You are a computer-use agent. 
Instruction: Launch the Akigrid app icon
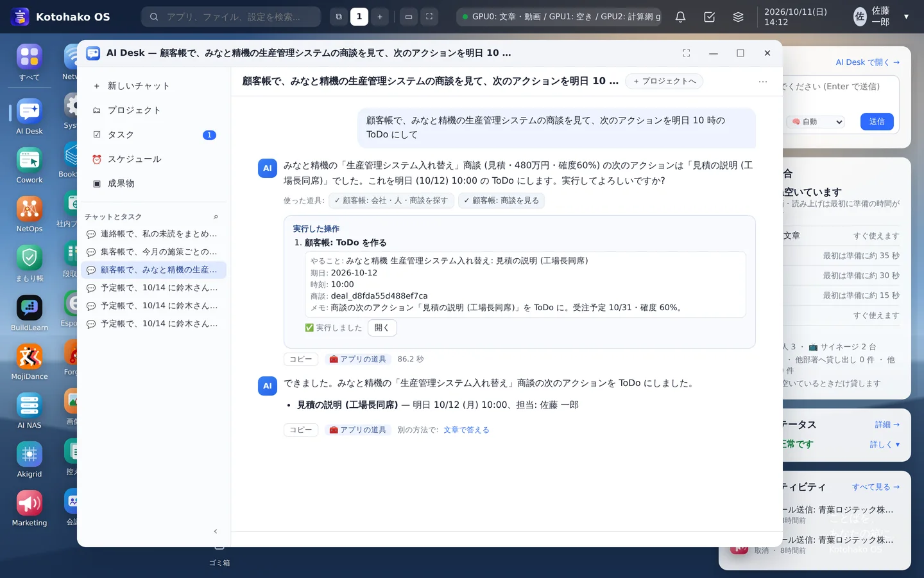30,454
